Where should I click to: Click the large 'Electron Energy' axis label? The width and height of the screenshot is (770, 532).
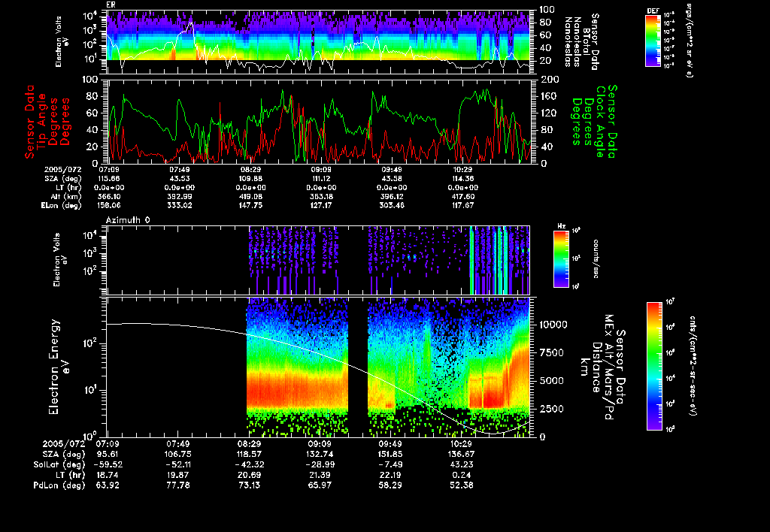tap(54, 367)
